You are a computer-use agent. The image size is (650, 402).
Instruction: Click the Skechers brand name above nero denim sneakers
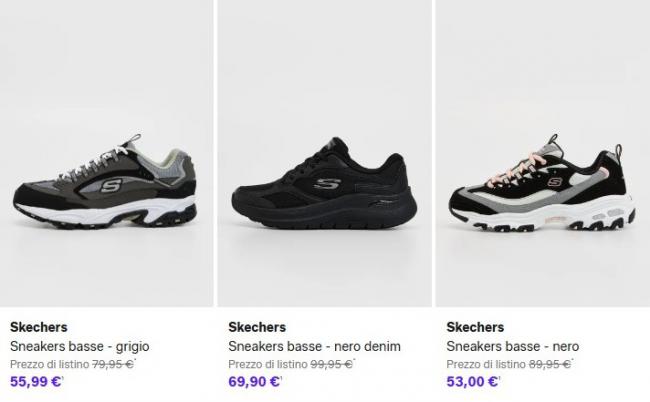click(x=257, y=327)
